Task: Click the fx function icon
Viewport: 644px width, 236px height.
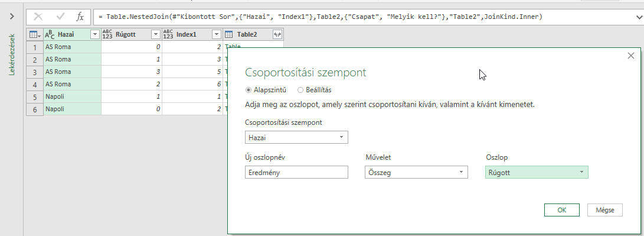Action: point(80,17)
